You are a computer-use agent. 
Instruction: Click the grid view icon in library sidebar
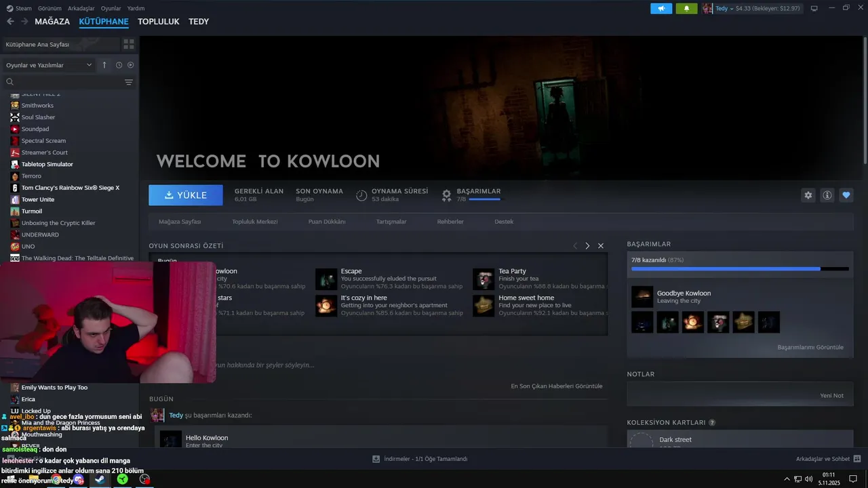128,44
